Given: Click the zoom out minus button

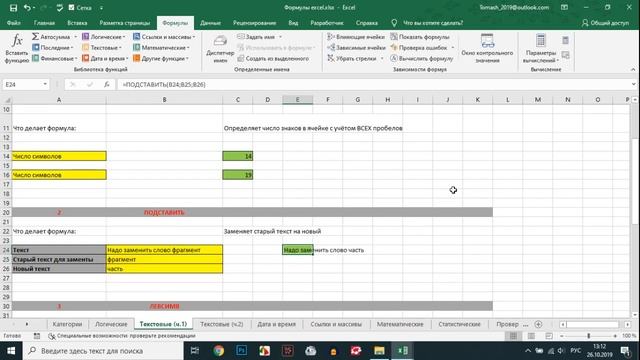Looking at the screenshot, I should click(562, 336).
